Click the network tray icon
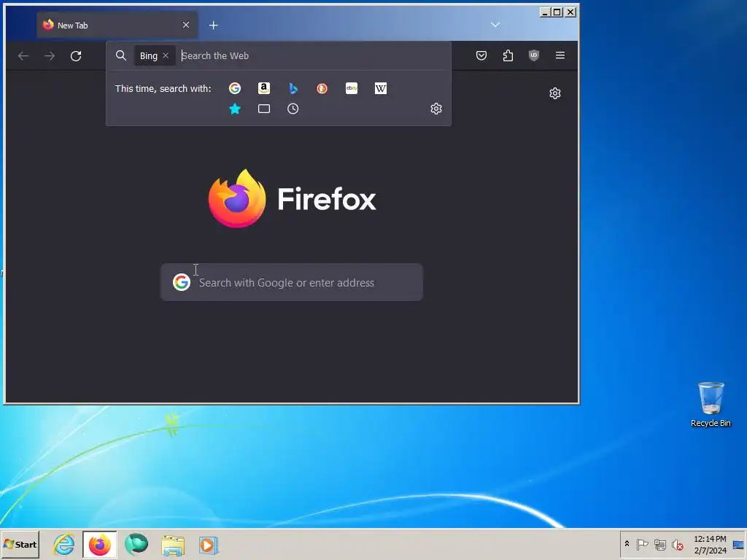Screen dimensions: 747x560 coord(659,544)
